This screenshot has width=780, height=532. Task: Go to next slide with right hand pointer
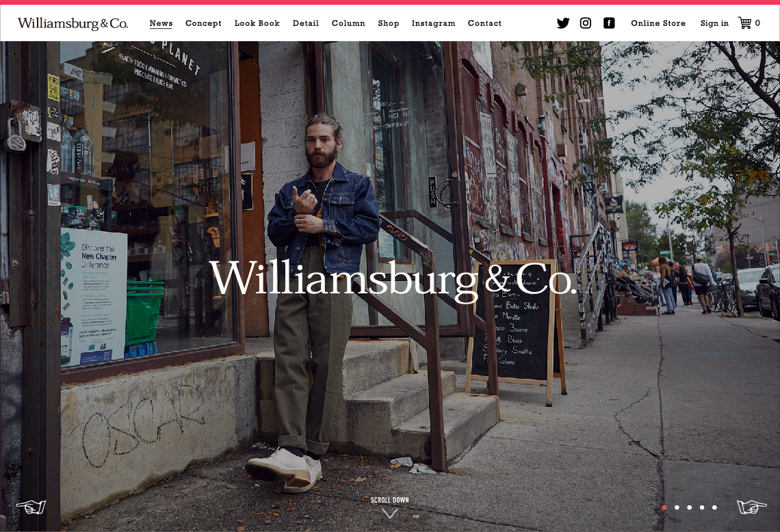[x=752, y=507]
